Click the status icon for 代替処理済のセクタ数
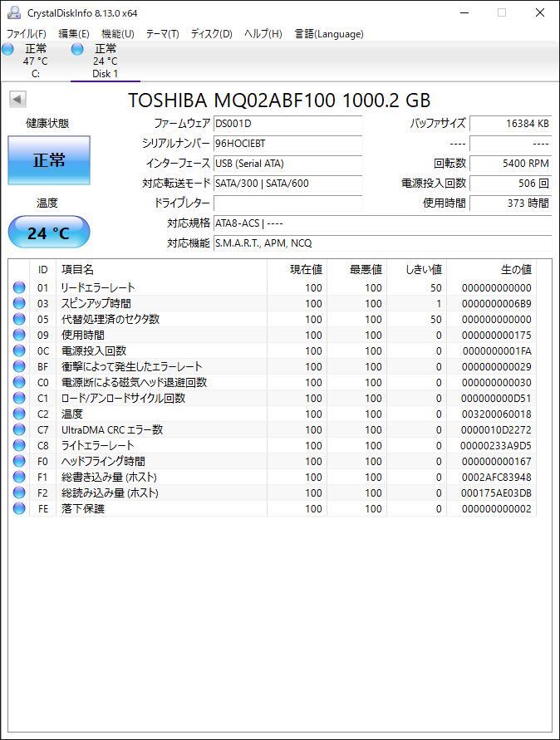This screenshot has height=740, width=560. coord(19,319)
